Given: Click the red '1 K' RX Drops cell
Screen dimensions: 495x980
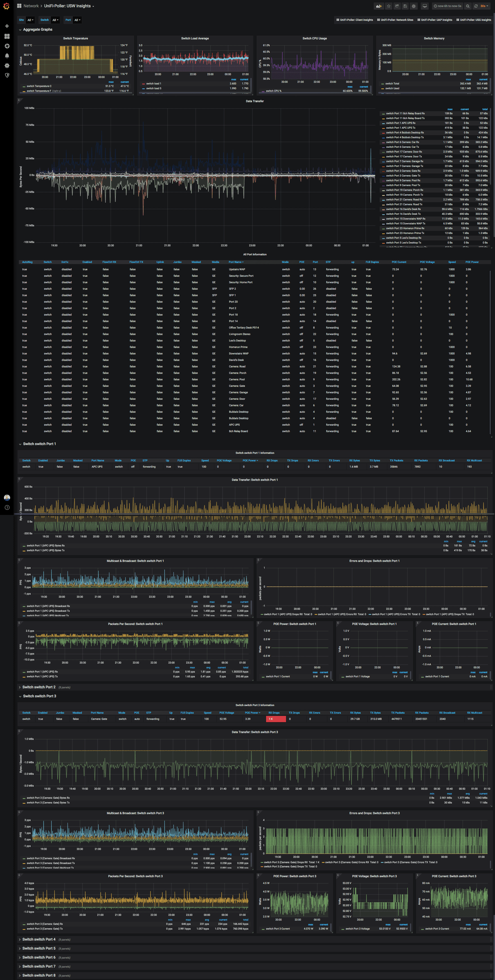Looking at the screenshot, I should pyautogui.click(x=276, y=719).
